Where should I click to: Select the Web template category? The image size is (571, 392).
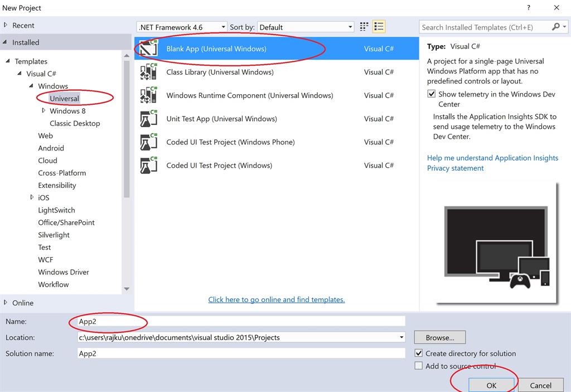45,135
